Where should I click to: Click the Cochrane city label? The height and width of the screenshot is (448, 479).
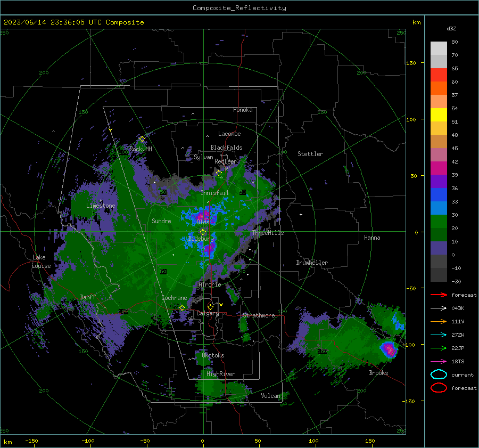tap(174, 298)
